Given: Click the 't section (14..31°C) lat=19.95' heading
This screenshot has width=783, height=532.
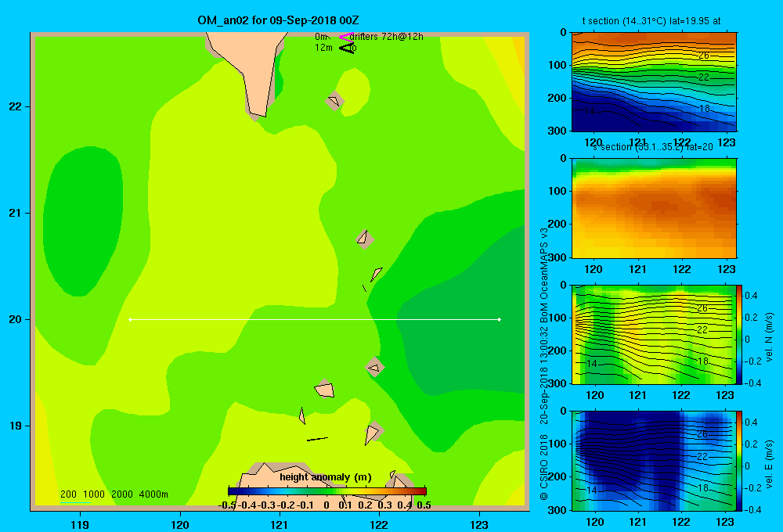Looking at the screenshot, I should [x=651, y=21].
